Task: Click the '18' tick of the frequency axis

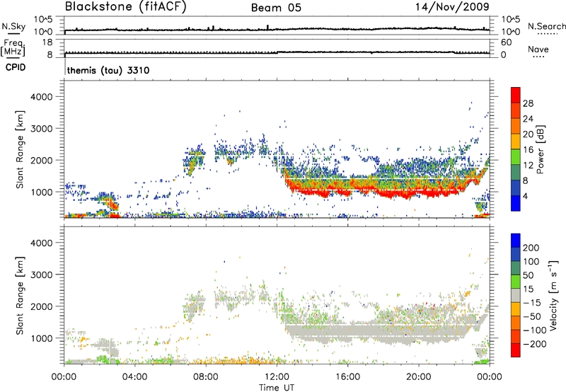Action: coord(47,42)
